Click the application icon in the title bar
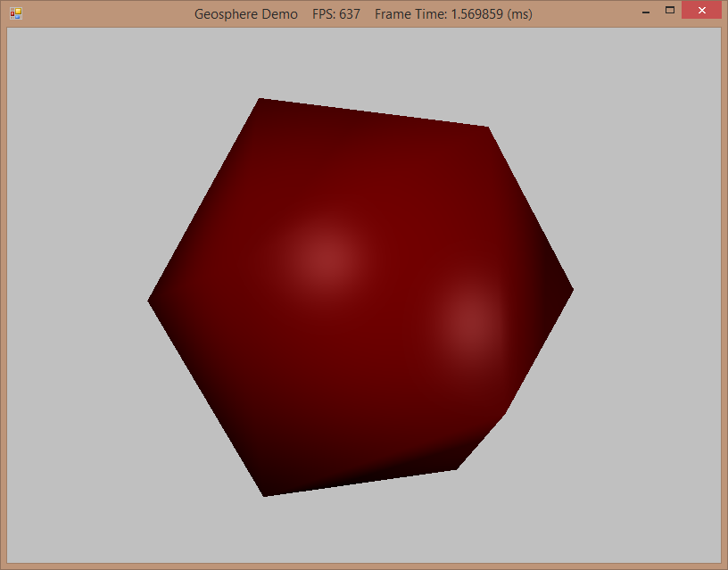728x570 pixels. click(15, 14)
